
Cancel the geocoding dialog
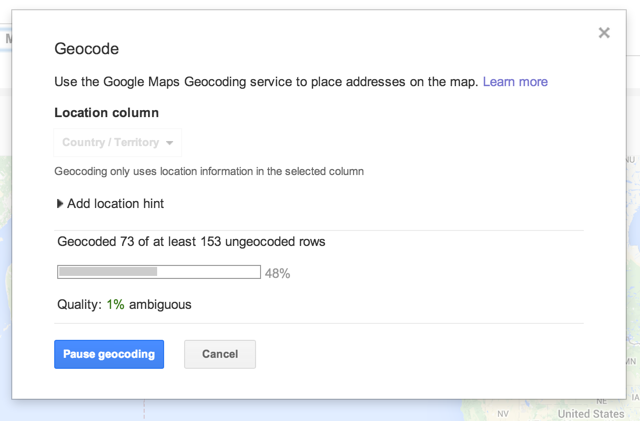click(x=220, y=354)
